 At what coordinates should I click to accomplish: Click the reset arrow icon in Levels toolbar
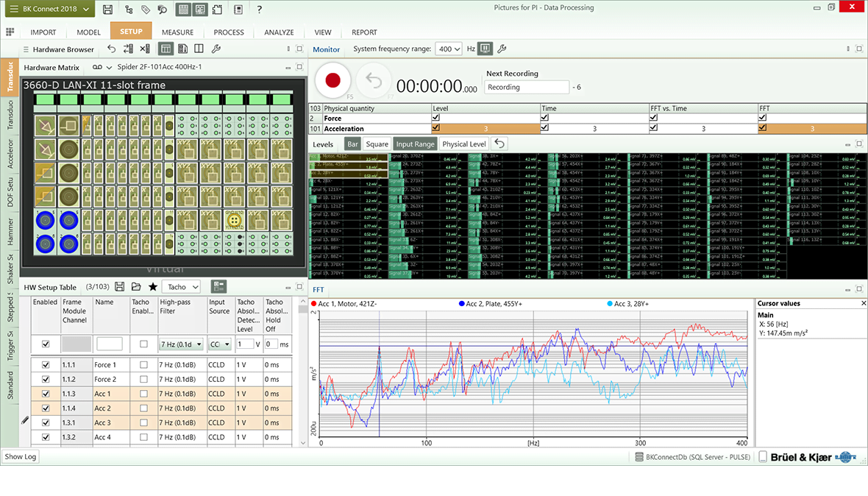coord(500,144)
